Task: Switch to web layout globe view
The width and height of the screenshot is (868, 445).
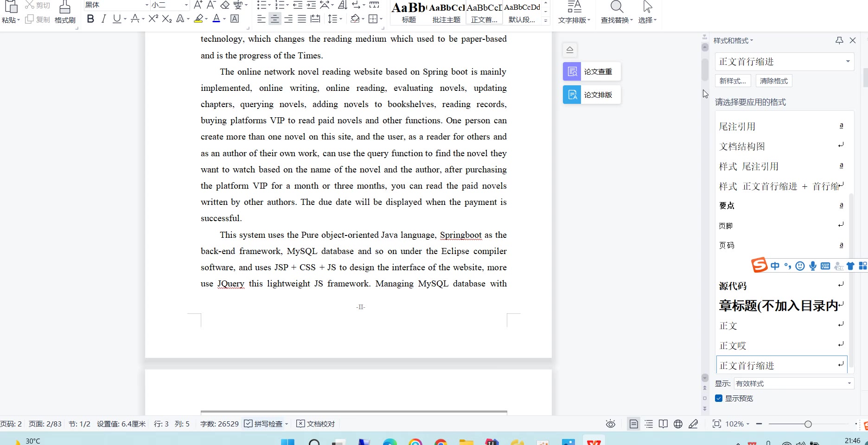Action: point(678,424)
